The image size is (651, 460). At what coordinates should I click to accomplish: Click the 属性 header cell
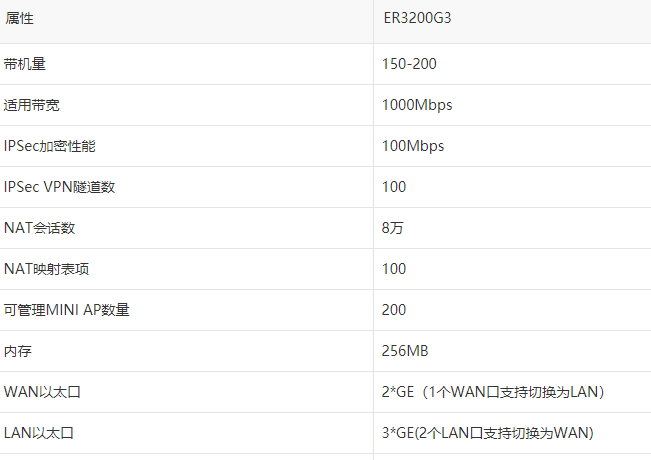(20, 19)
